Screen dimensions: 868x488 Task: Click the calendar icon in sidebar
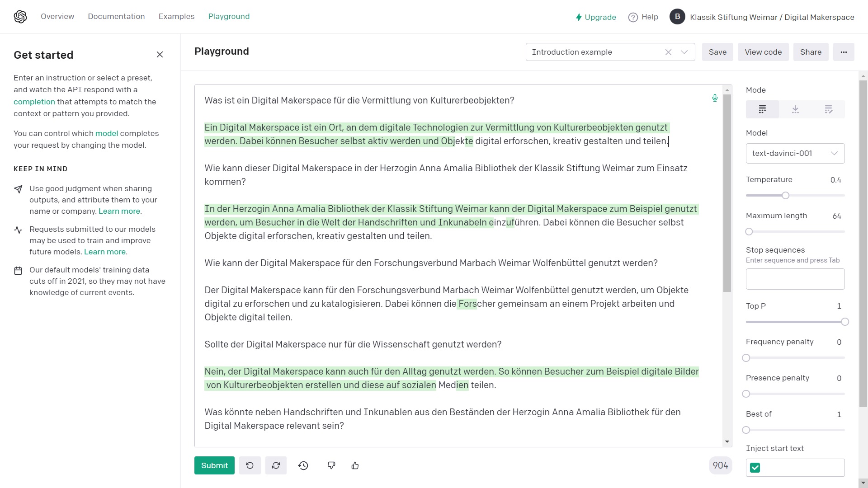18,271
